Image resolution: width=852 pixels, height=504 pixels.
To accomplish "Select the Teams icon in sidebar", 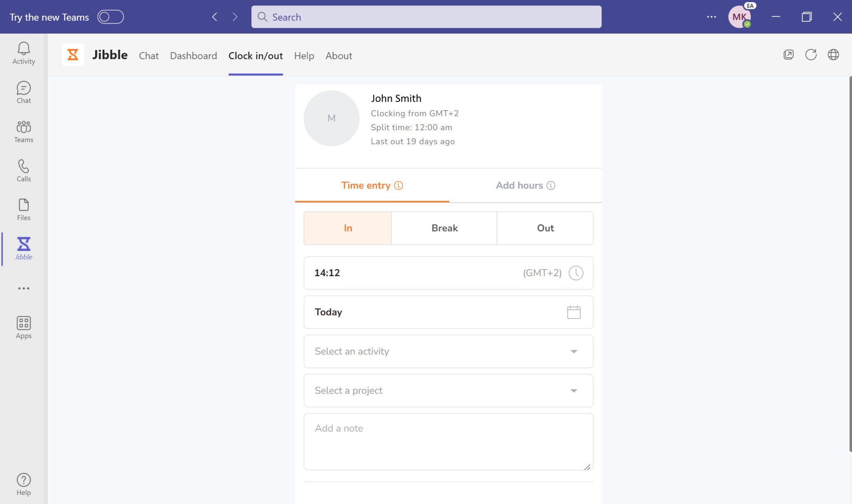I will tap(24, 130).
